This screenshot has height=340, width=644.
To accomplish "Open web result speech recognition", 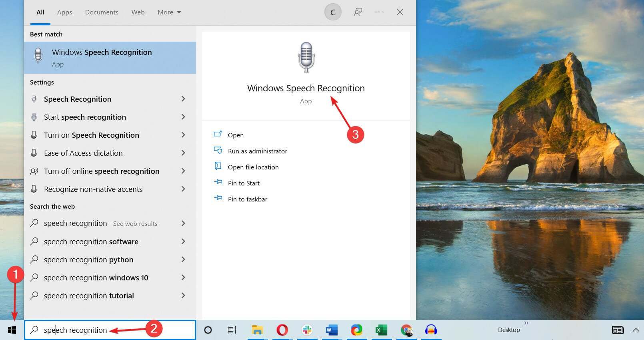I will click(x=110, y=223).
